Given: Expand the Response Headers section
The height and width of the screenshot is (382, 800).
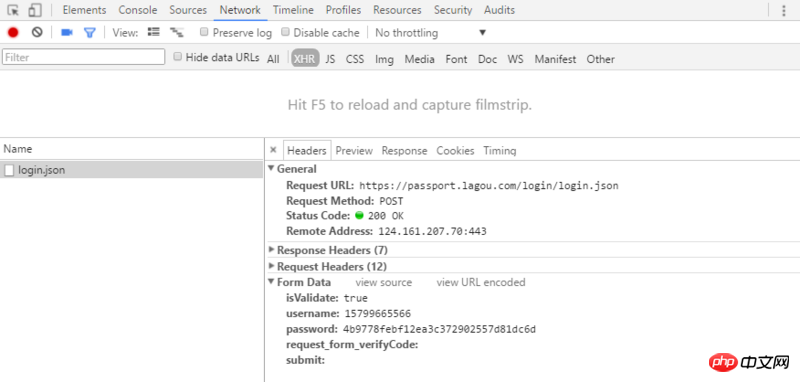Looking at the screenshot, I should 328,250.
